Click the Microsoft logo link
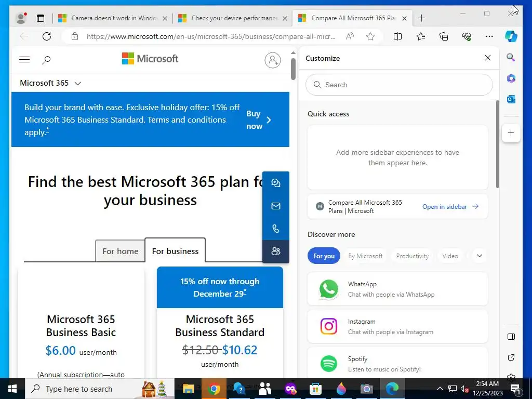This screenshot has width=532, height=399. 150,59
